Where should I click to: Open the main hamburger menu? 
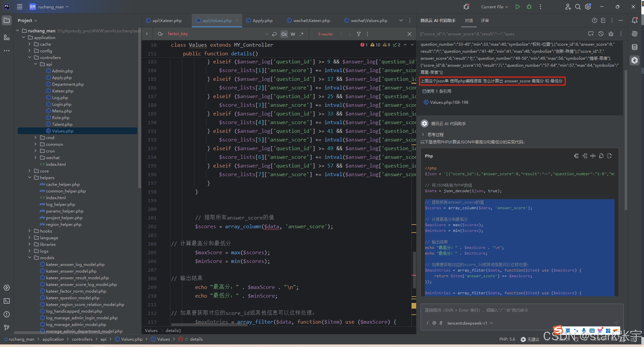[x=20, y=7]
